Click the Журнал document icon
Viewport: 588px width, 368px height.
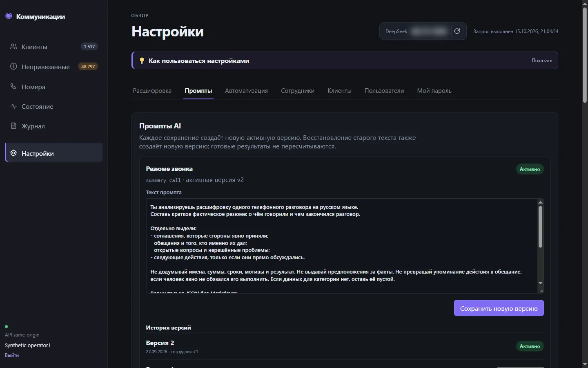13,126
